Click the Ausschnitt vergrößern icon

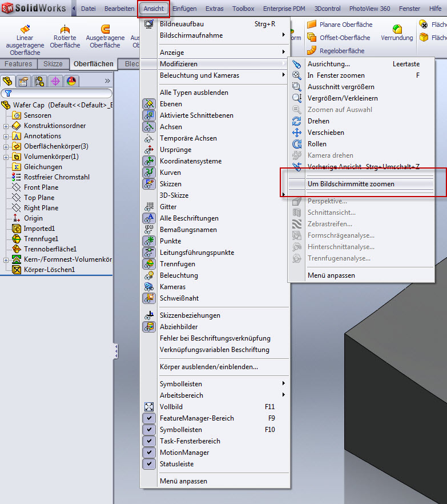tap(297, 87)
